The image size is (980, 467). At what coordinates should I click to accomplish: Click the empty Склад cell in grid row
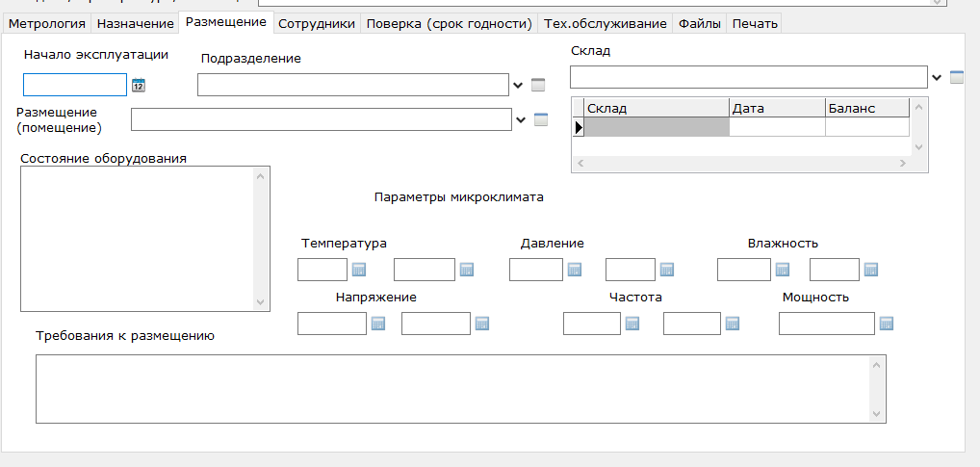click(x=657, y=127)
